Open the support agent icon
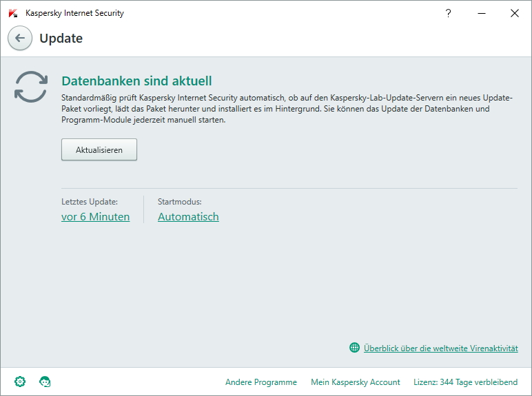 point(45,382)
